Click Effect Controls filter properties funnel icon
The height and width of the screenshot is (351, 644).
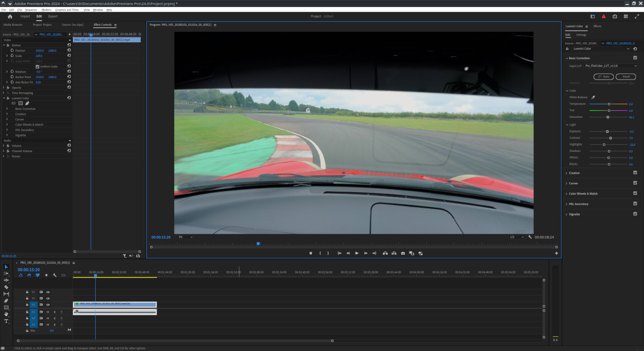pyautogui.click(x=125, y=256)
